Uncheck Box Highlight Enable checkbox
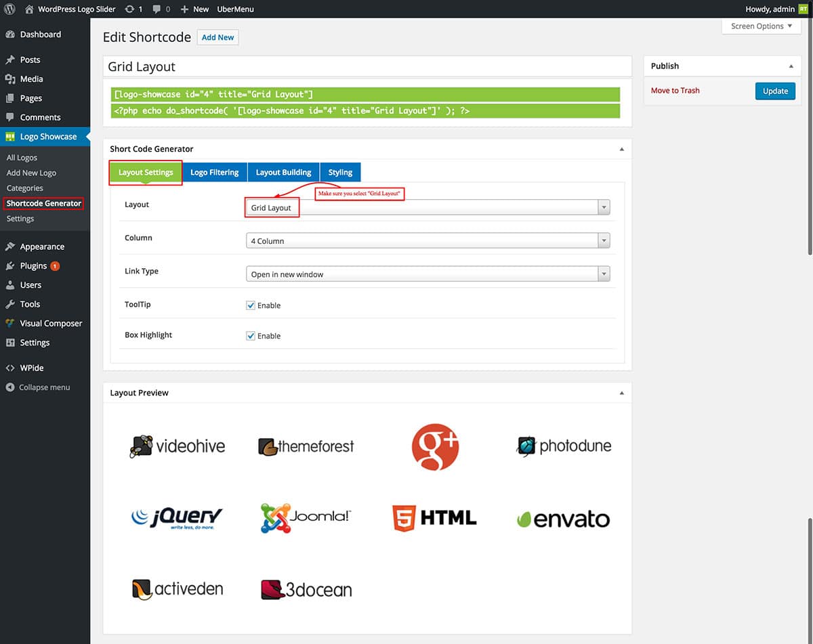This screenshot has width=813, height=644. click(251, 336)
